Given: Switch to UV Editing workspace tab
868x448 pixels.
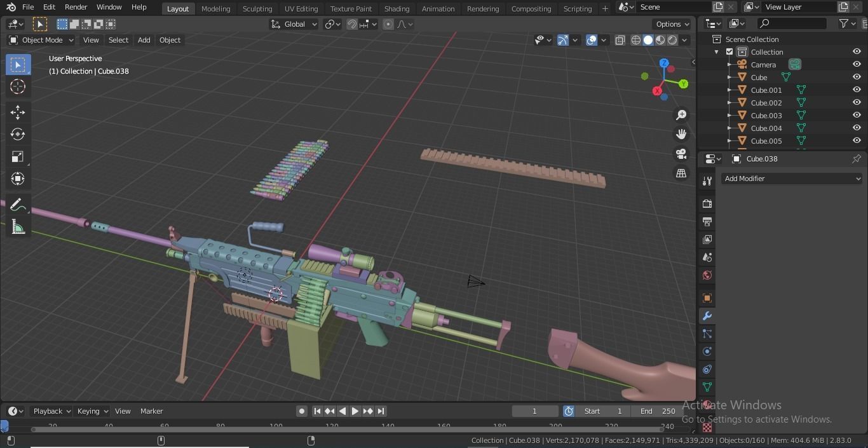Looking at the screenshot, I should (301, 8).
